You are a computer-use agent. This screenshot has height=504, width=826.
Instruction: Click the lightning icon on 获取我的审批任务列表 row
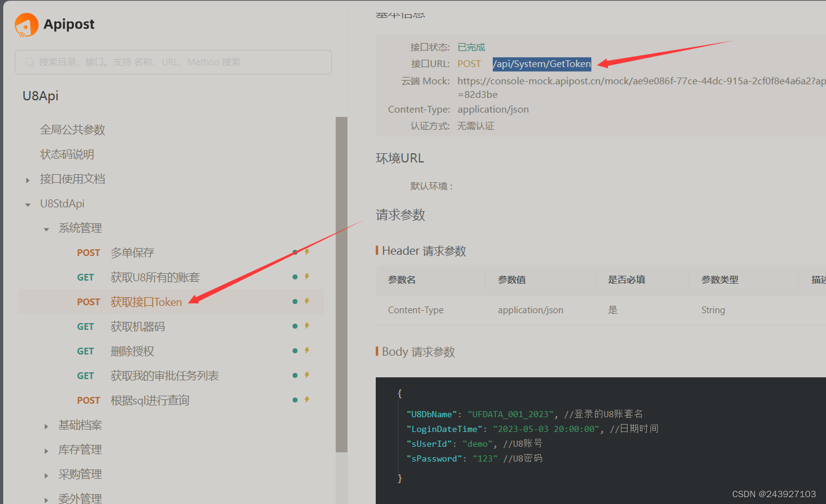click(307, 375)
